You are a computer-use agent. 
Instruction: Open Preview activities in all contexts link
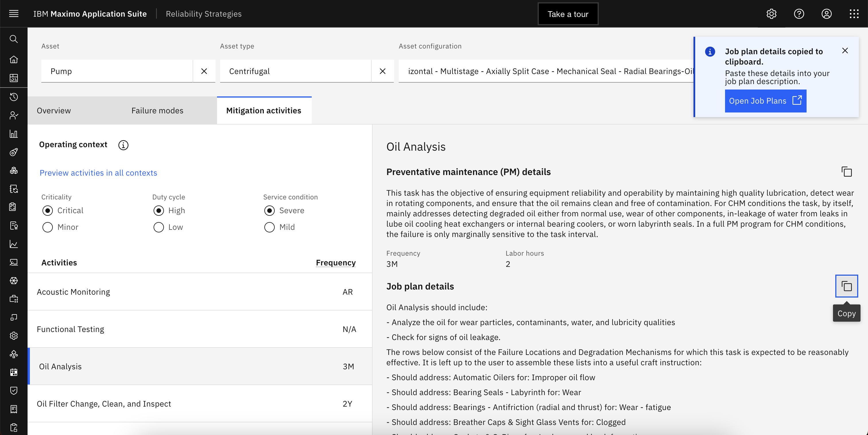(98, 173)
